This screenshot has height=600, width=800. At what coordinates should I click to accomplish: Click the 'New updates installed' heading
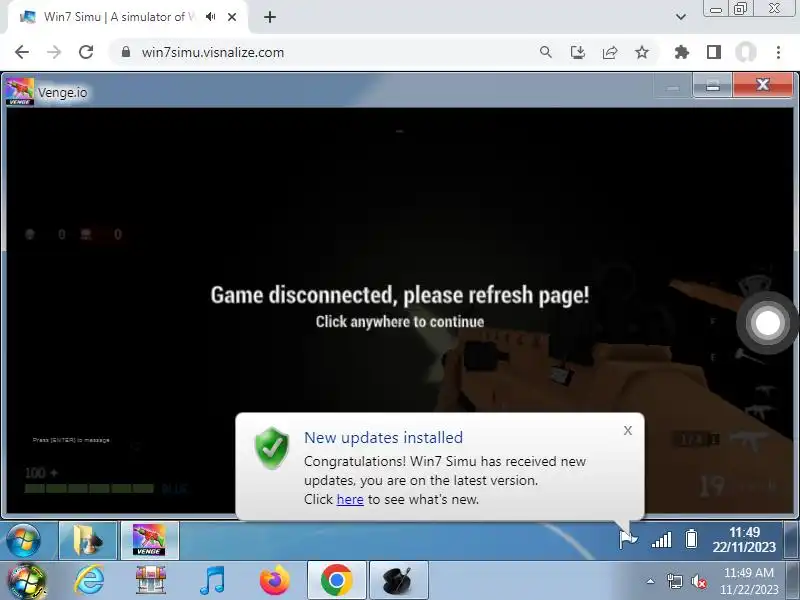point(383,437)
